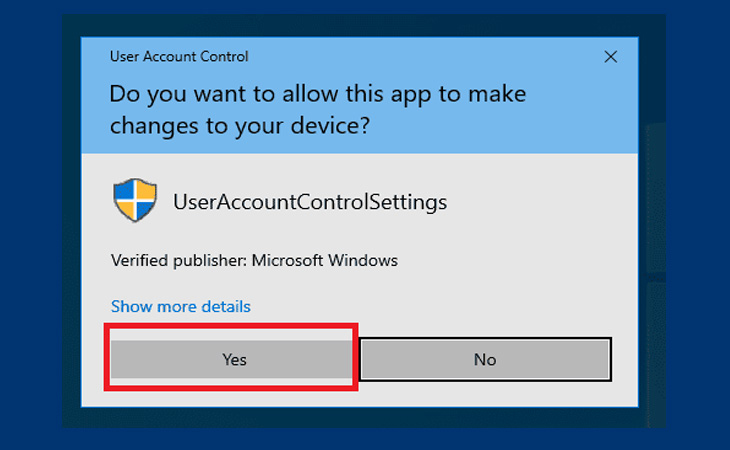Click the red highlight border around the Yes button
730x450 pixels.
pos(231,326)
